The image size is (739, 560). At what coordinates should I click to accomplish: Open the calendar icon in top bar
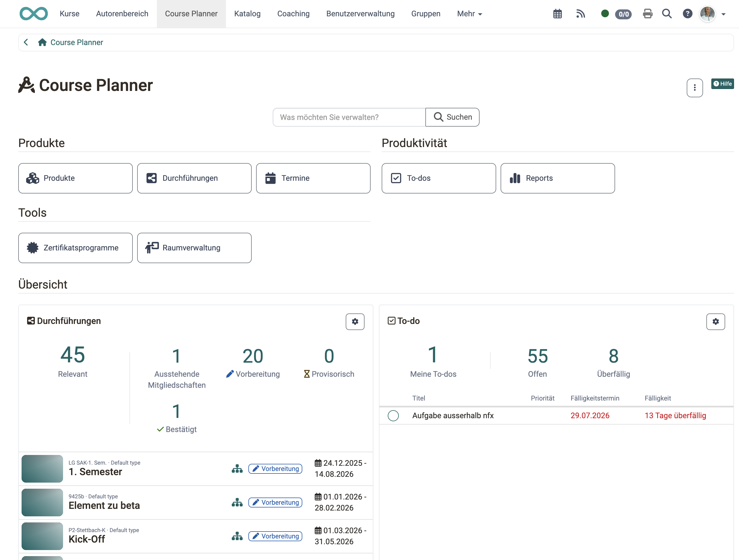click(557, 14)
